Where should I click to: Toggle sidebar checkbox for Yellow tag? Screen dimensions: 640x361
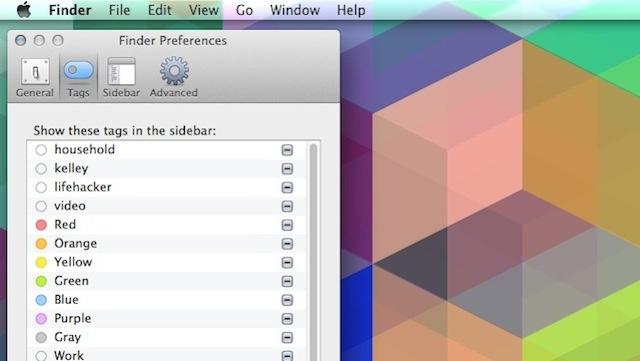point(287,263)
